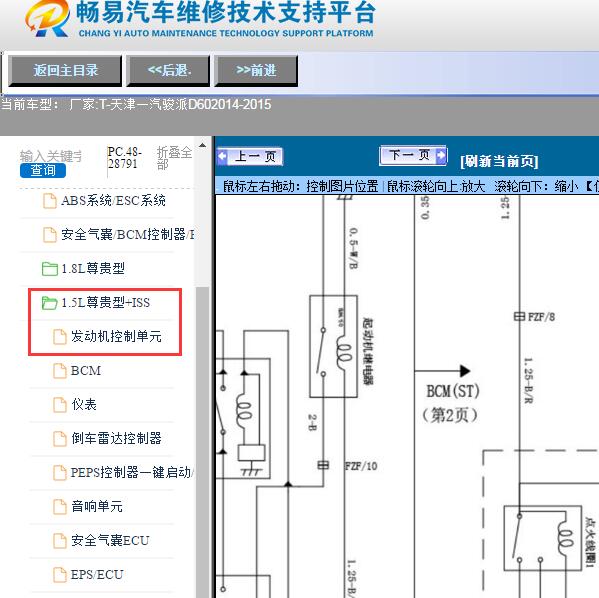
Task: Click file icon beside 仪表
Action: (60, 405)
